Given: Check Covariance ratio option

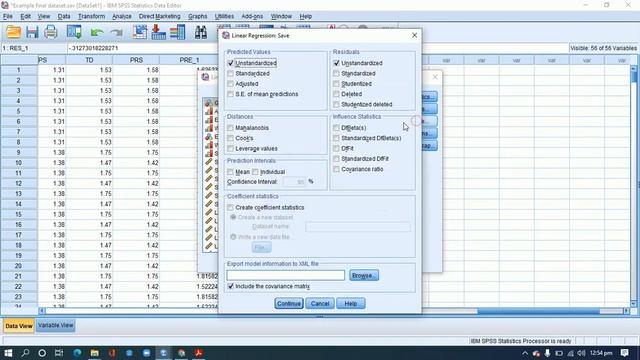Looking at the screenshot, I should [x=336, y=169].
